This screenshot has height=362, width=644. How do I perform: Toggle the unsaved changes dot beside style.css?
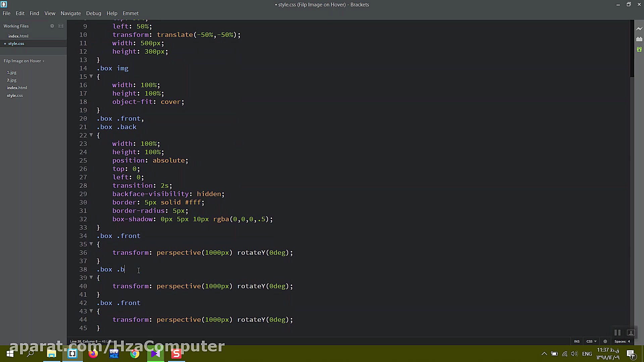pos(4,43)
